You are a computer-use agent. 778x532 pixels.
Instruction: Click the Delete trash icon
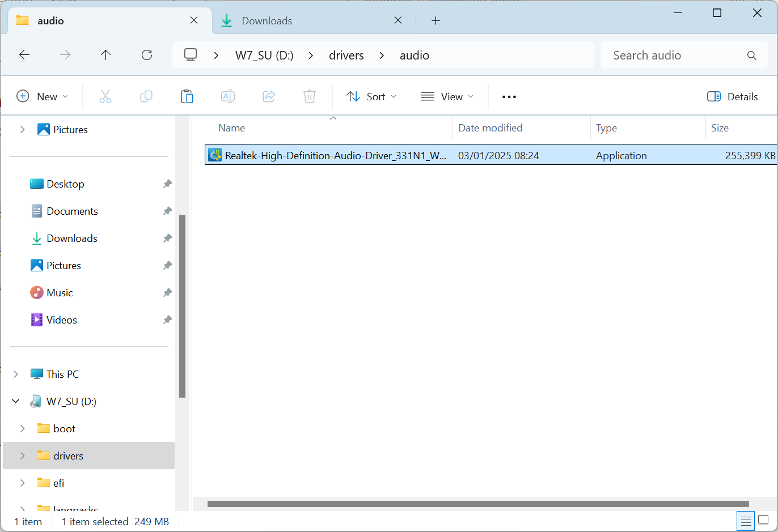[310, 96]
